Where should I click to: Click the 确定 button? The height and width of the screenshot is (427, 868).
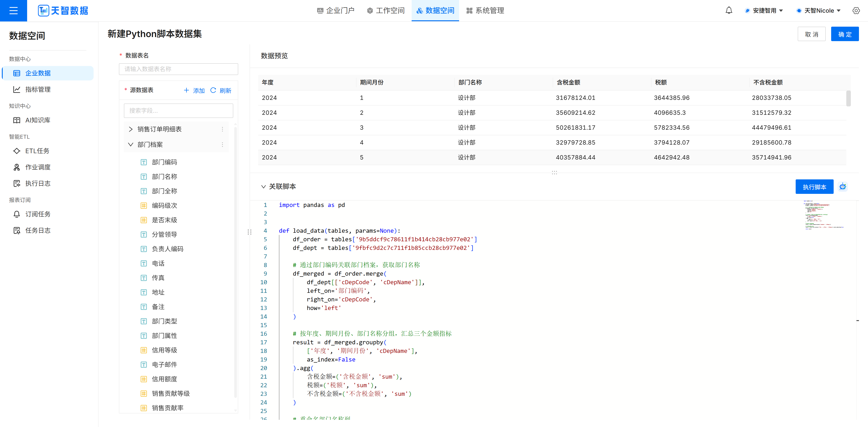point(844,34)
